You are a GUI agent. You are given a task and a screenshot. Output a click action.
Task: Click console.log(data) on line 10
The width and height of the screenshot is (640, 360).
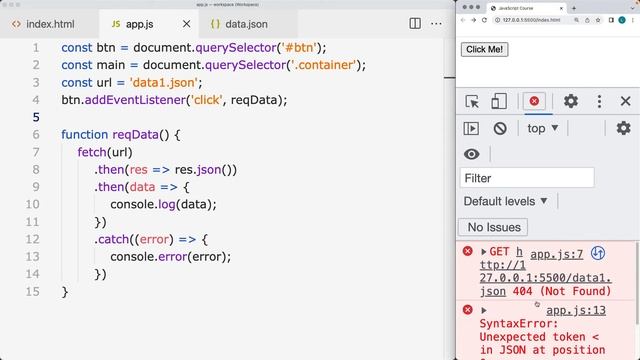[163, 204]
